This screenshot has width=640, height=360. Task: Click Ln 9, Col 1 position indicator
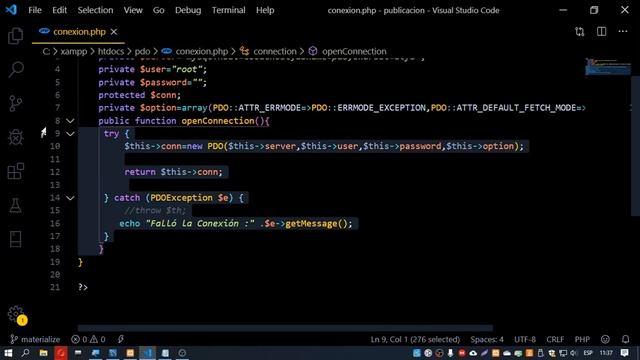(415, 339)
